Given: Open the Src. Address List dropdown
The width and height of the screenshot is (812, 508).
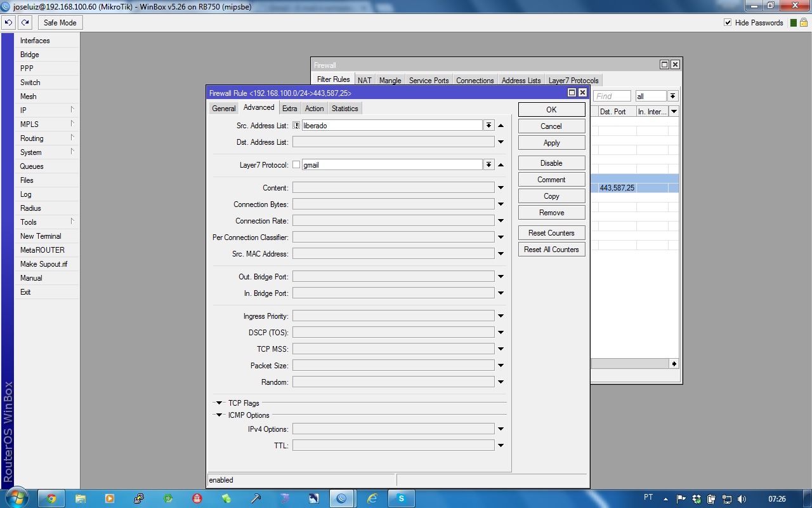Looking at the screenshot, I should pos(488,126).
